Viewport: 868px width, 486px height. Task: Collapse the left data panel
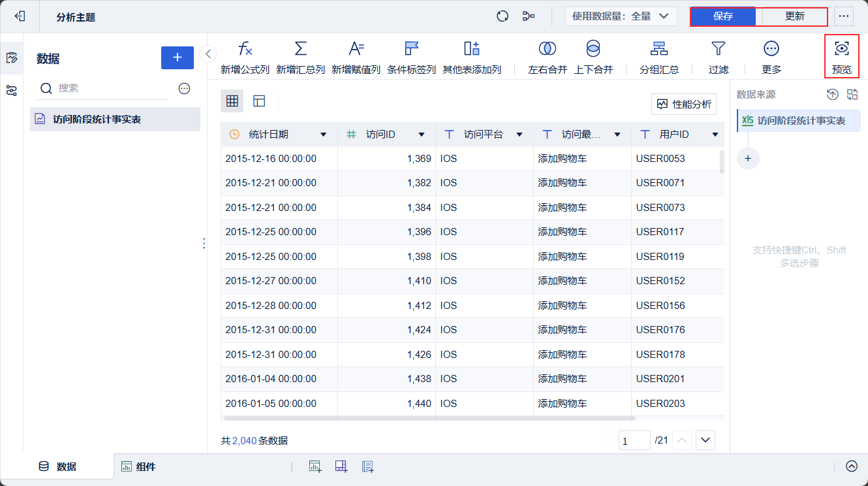(x=208, y=54)
